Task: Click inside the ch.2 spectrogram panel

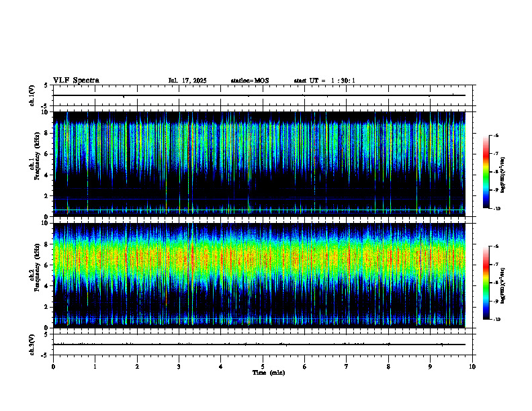Action: coord(259,275)
